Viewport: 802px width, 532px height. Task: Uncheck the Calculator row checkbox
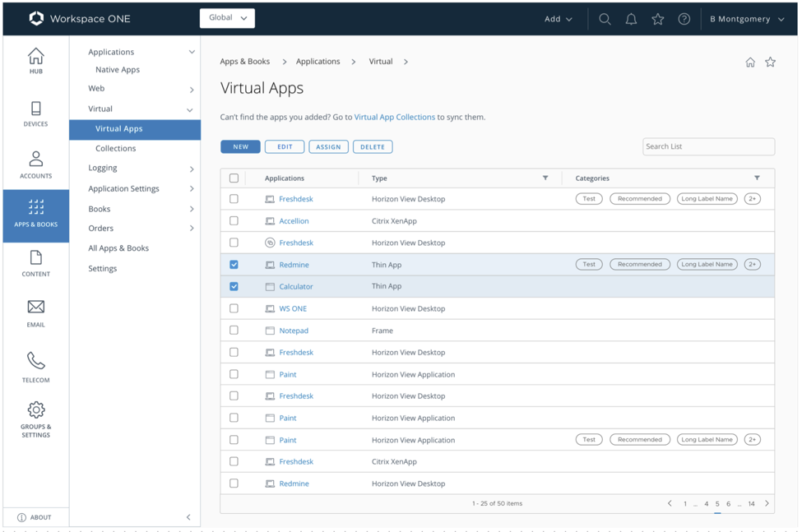[x=234, y=286]
